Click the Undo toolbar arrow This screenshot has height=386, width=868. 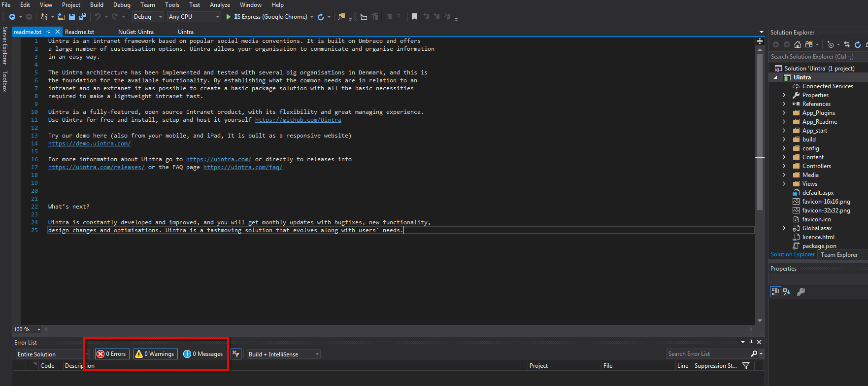coord(98,17)
